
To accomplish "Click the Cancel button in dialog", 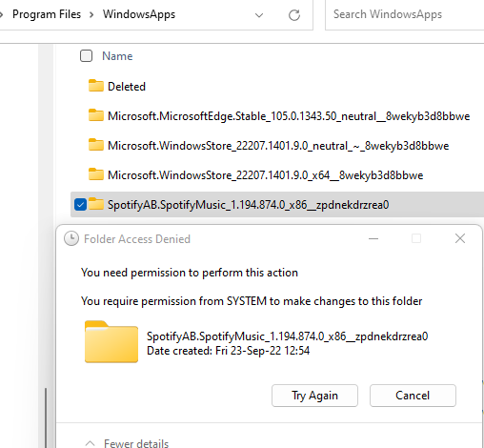I will pos(413,396).
